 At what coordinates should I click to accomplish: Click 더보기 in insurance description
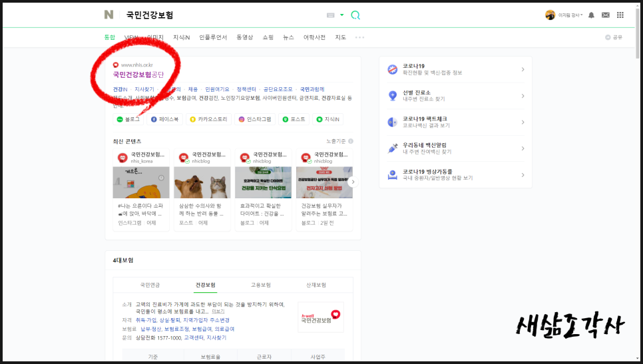point(218,311)
